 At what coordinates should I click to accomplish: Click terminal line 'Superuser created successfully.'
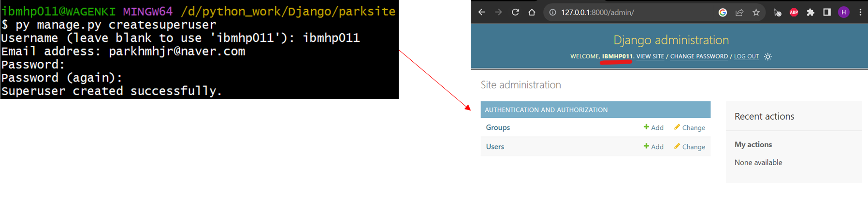pyautogui.click(x=112, y=91)
